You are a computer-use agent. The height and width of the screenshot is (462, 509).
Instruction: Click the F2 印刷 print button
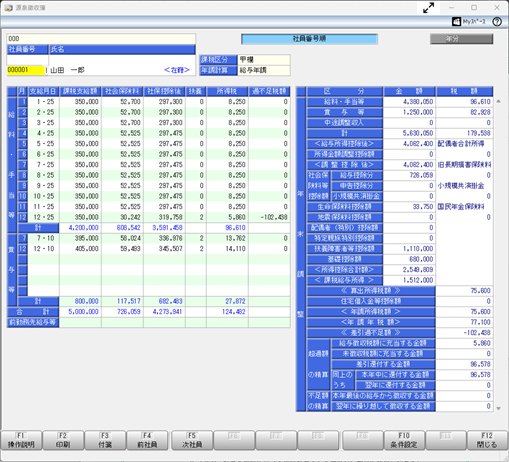[63, 440]
